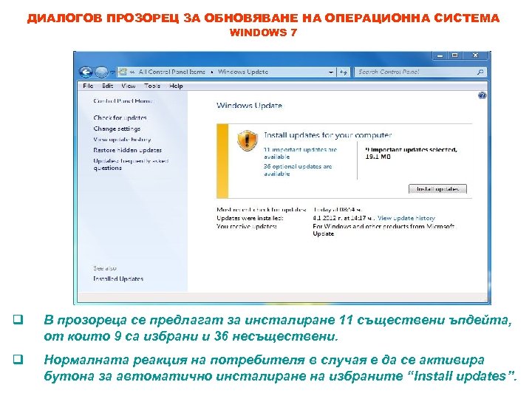
Task: Open the View menu
Action: click(129, 86)
